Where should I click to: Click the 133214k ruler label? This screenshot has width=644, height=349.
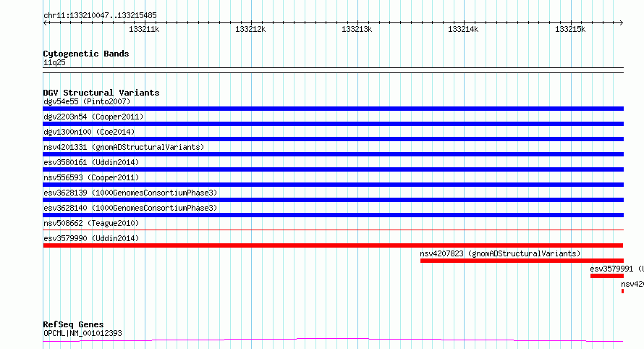[x=463, y=29]
